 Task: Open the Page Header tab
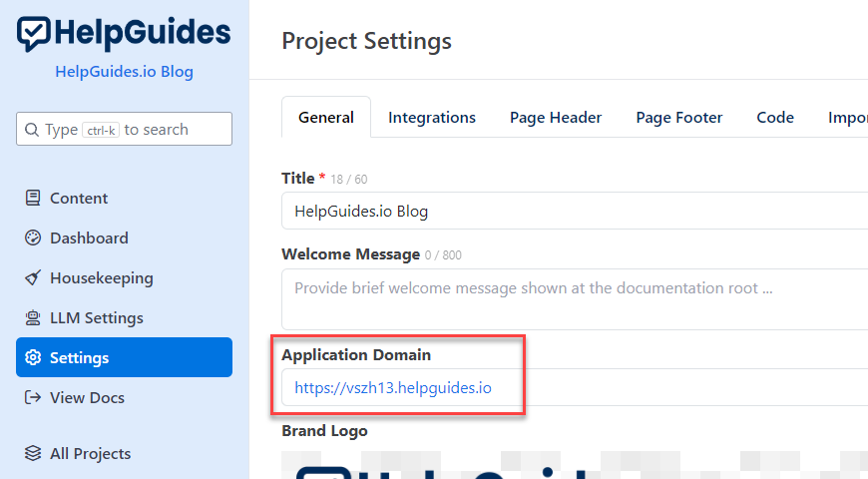click(x=556, y=118)
